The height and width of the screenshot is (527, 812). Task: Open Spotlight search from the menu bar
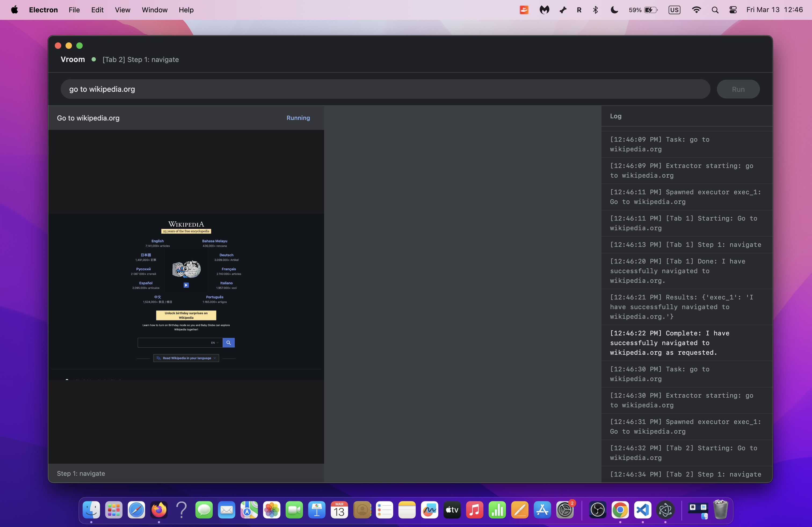[x=715, y=10]
